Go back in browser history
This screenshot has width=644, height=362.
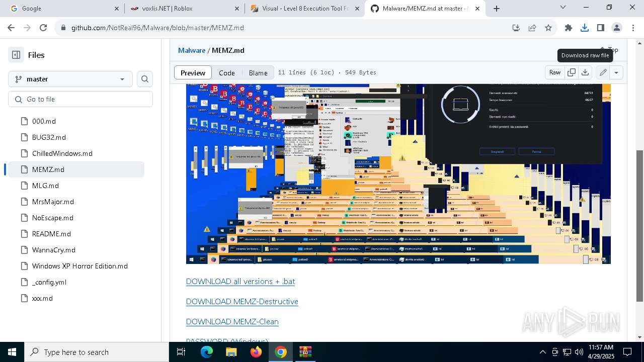(12, 28)
